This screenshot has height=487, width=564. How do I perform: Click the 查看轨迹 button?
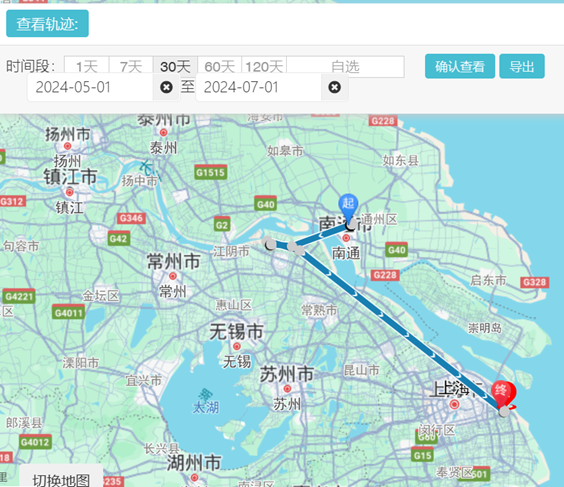(47, 23)
